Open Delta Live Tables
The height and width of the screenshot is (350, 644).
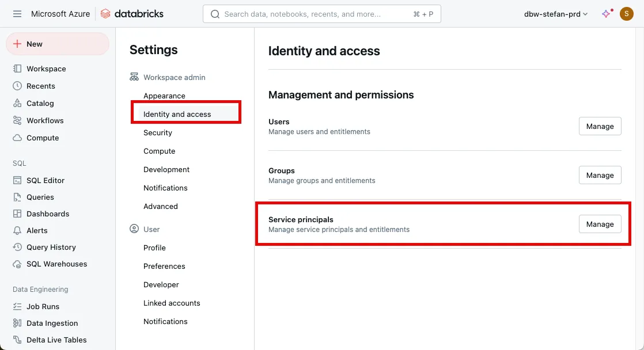pos(56,340)
